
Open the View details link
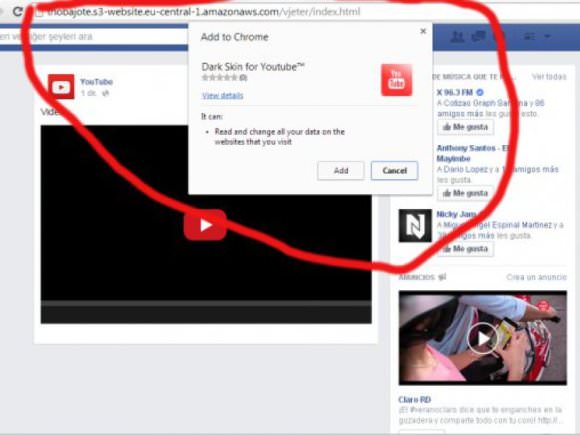coord(223,96)
